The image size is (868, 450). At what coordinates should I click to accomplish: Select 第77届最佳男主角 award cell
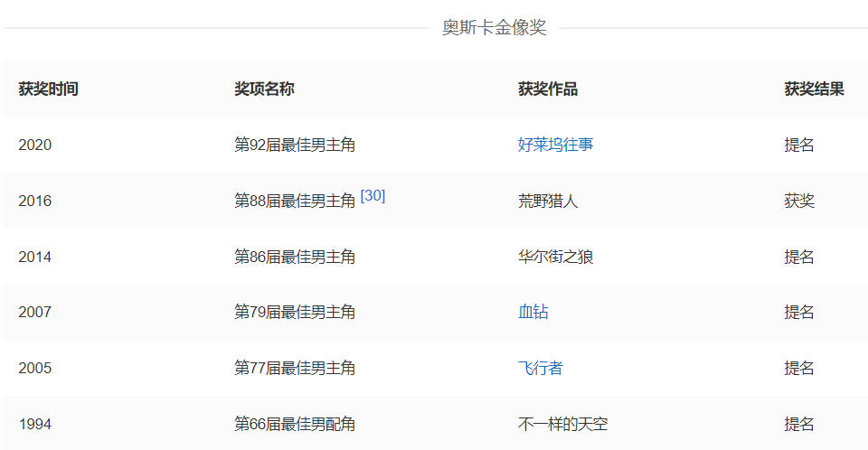295,368
